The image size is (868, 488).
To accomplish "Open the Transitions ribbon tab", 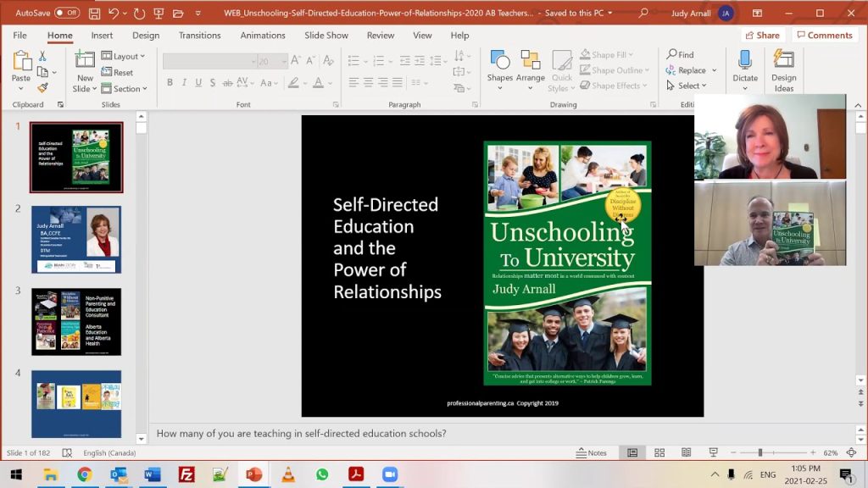I will point(199,36).
